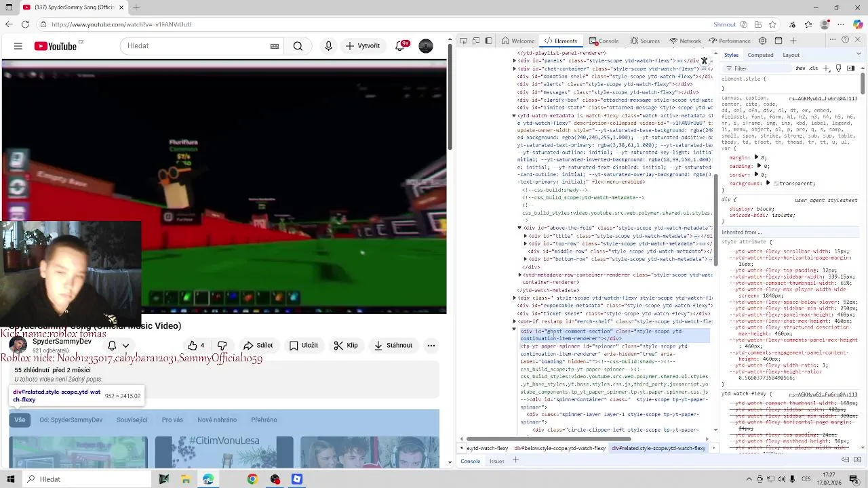This screenshot has height=488, width=868.
Task: Collapse the div#above-the-fold node
Action: point(520,228)
